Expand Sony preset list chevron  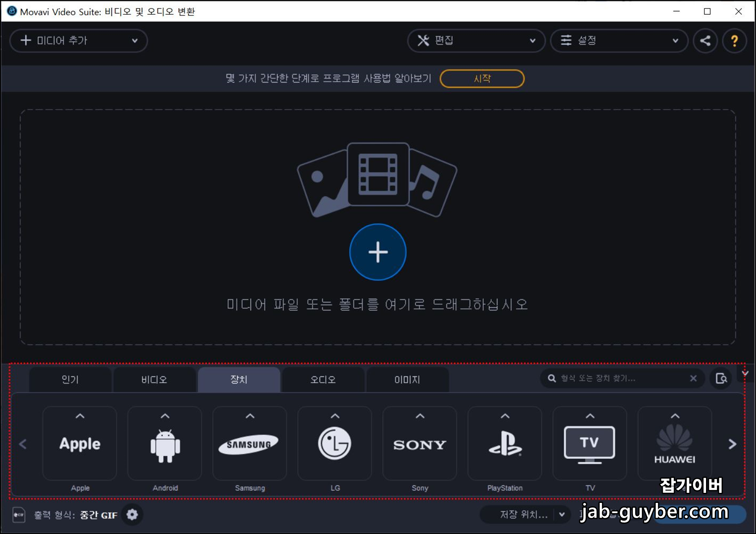[420, 416]
